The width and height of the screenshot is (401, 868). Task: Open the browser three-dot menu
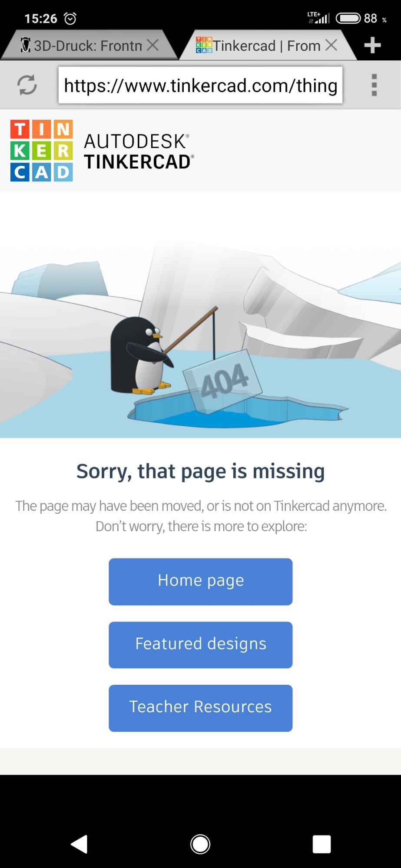(374, 85)
